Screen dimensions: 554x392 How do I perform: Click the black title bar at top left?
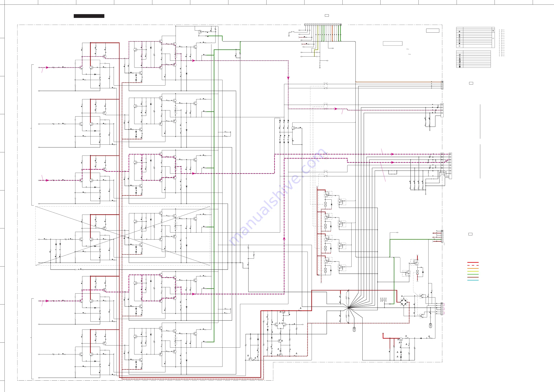click(x=89, y=16)
